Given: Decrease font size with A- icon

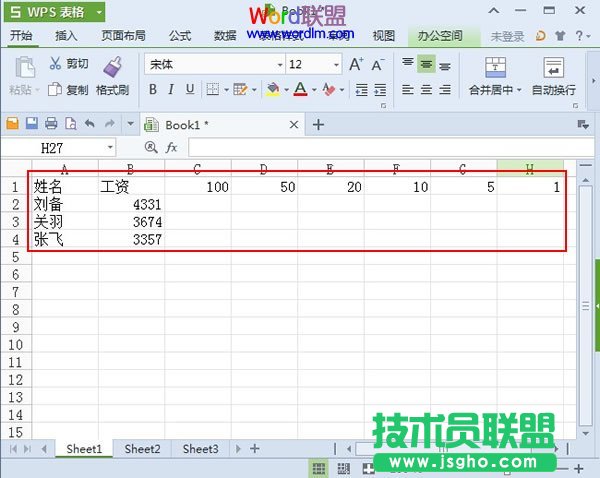Looking at the screenshot, I should 378,64.
